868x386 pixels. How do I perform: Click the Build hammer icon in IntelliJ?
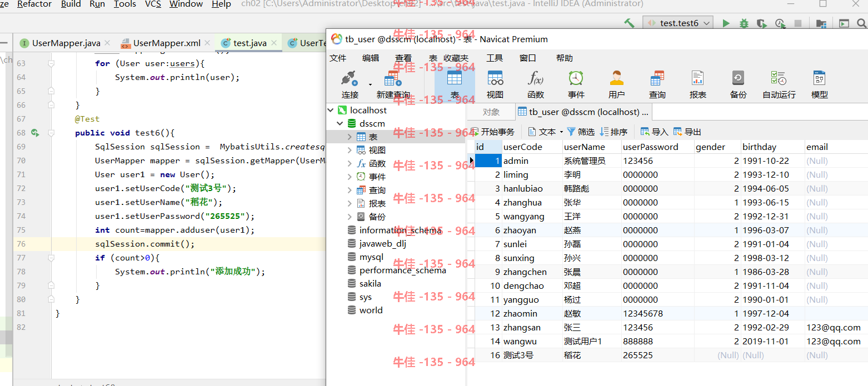629,23
